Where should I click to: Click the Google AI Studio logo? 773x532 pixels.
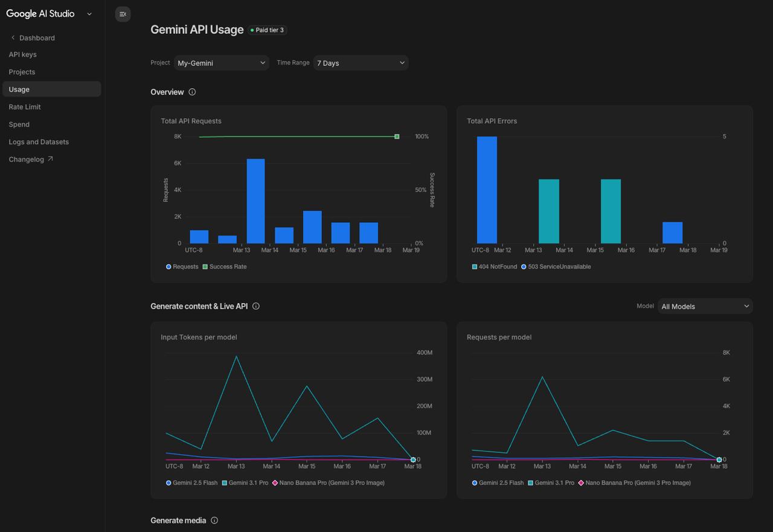click(40, 13)
